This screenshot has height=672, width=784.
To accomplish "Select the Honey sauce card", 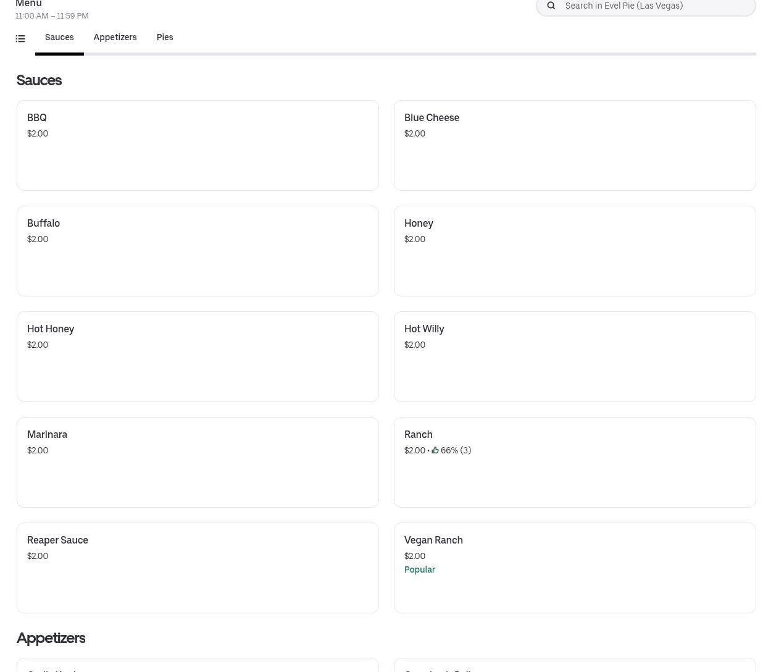I will tap(574, 251).
